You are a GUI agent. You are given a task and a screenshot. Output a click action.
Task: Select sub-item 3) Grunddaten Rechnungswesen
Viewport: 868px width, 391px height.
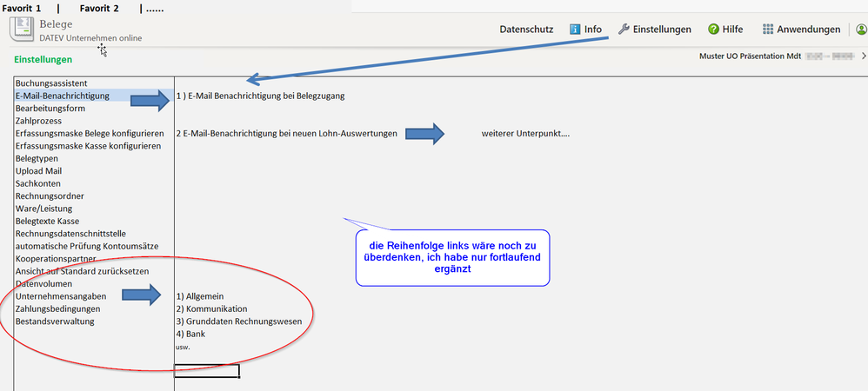pos(238,321)
